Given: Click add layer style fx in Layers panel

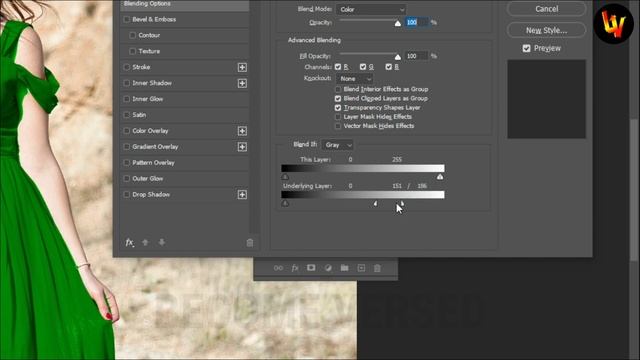Looking at the screenshot, I should click(x=295, y=268).
